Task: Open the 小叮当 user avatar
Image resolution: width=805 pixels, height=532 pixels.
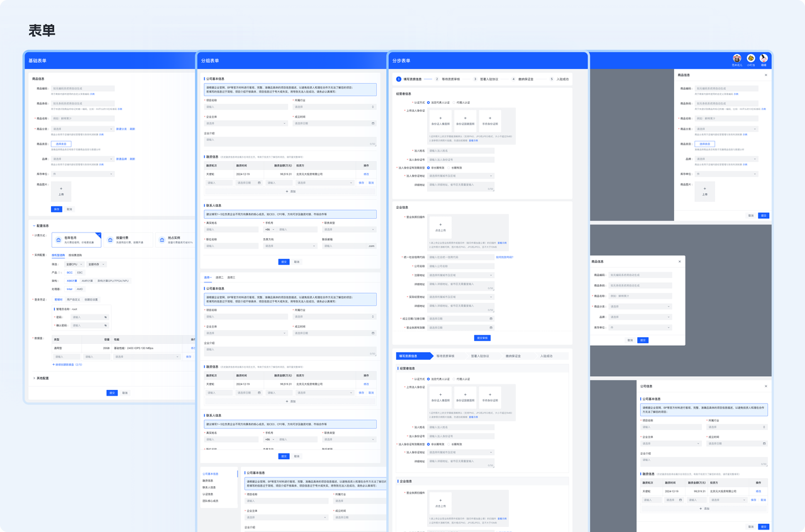Action: [x=751, y=58]
